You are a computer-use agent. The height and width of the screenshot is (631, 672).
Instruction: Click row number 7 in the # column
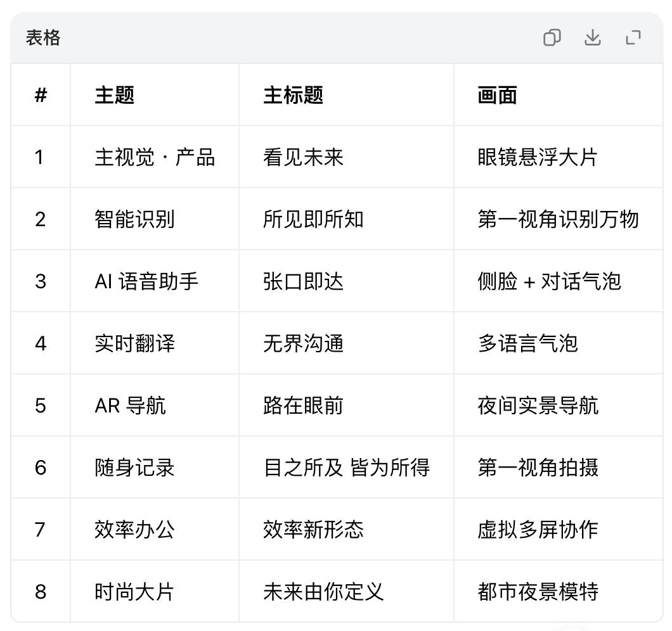(40, 530)
